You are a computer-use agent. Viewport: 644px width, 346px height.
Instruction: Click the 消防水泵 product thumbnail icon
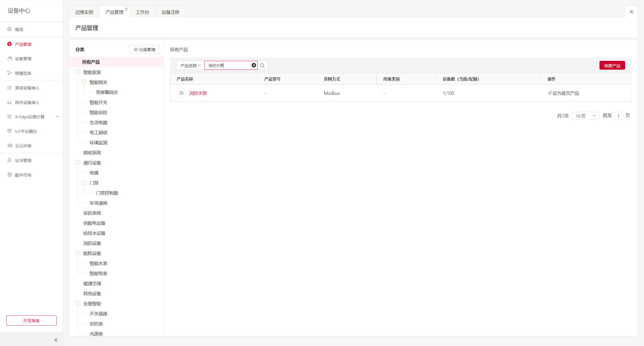181,93
